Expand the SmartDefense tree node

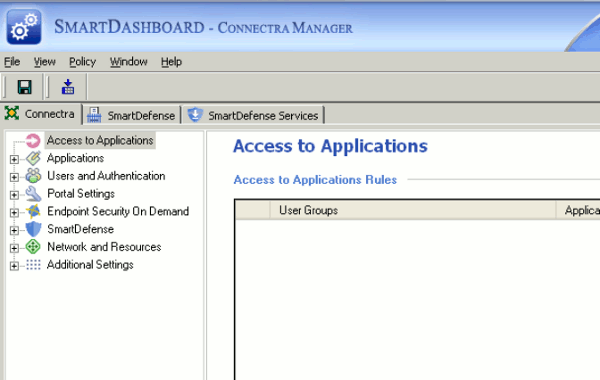tap(14, 230)
